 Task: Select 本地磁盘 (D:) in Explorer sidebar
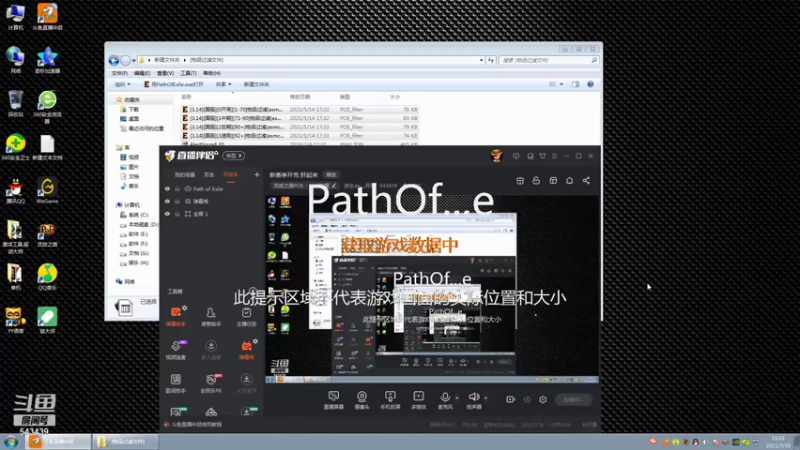(x=139, y=224)
